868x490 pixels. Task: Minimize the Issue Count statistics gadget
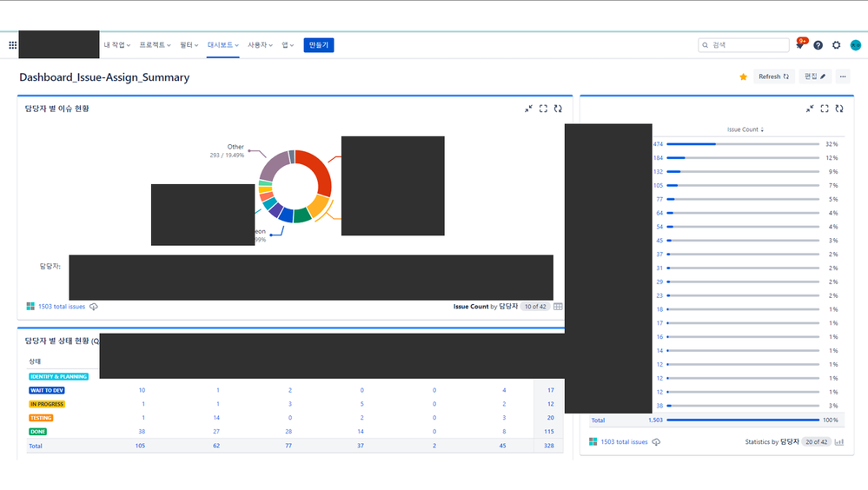(x=810, y=109)
